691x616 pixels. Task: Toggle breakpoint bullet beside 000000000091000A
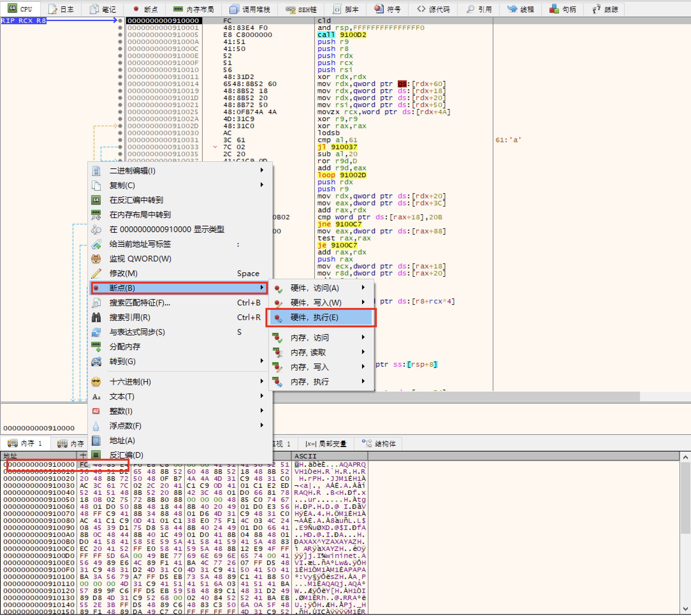coord(120,42)
